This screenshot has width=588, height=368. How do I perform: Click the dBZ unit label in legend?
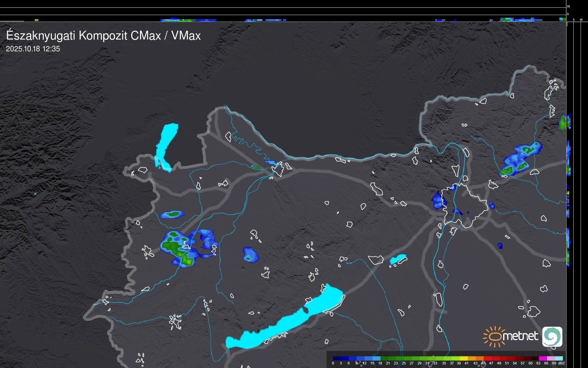561,363
